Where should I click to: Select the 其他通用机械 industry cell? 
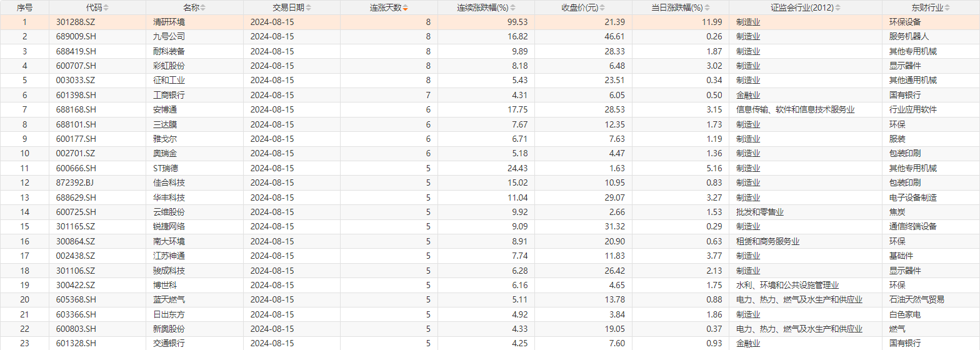pyautogui.click(x=912, y=80)
